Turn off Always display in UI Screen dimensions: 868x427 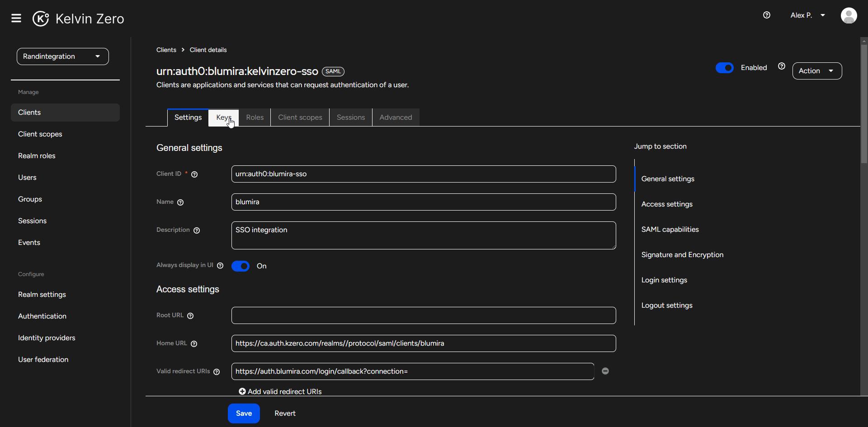click(x=241, y=266)
